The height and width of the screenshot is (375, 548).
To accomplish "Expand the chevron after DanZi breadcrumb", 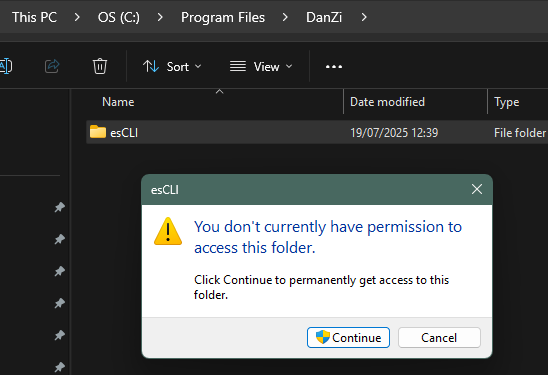I will (364, 17).
